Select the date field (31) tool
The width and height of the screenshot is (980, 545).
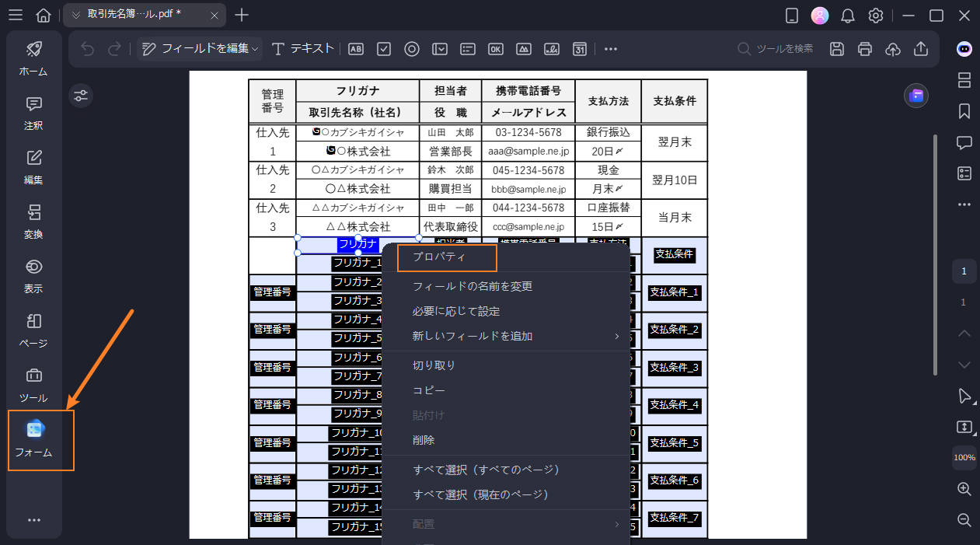pyautogui.click(x=579, y=48)
